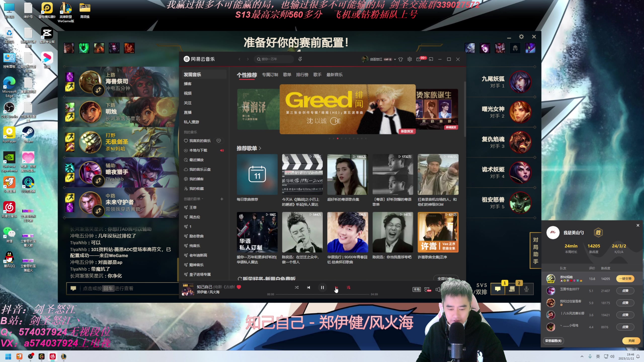
Task: Seek on the song progress bar
Action: pyautogui.click(x=322, y=294)
